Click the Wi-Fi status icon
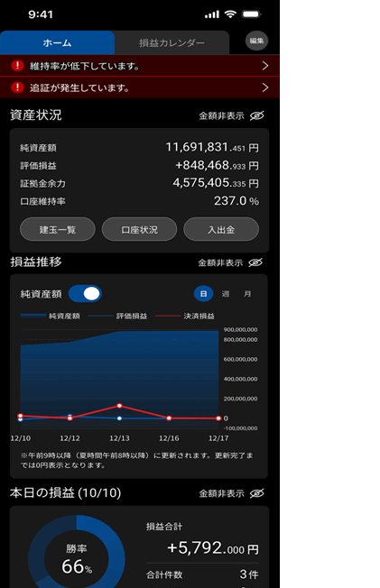Viewport: 380px width, 588px height. point(230,14)
